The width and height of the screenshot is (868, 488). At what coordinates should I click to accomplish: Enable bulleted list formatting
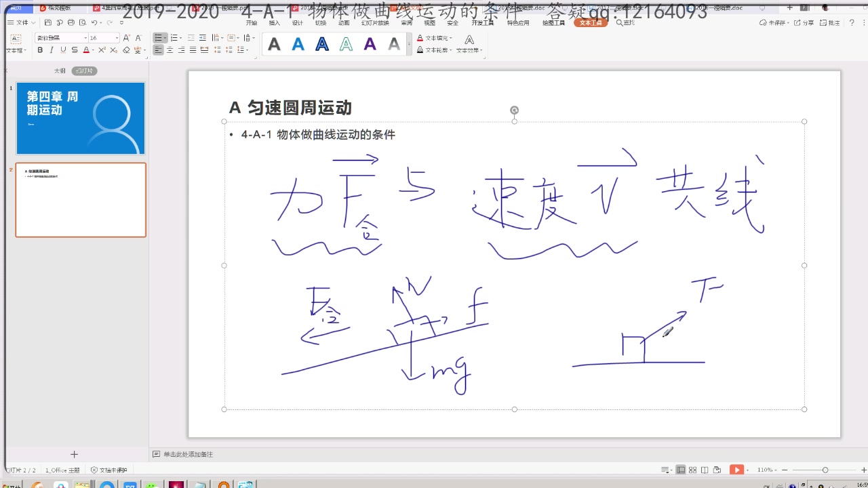coord(159,37)
